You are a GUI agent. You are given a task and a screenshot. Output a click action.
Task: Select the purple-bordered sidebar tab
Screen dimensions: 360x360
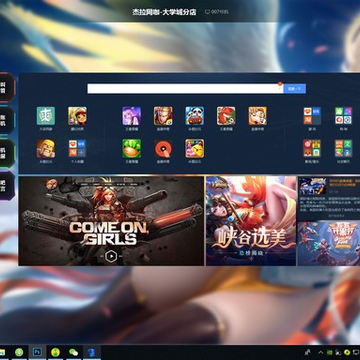click(7, 186)
